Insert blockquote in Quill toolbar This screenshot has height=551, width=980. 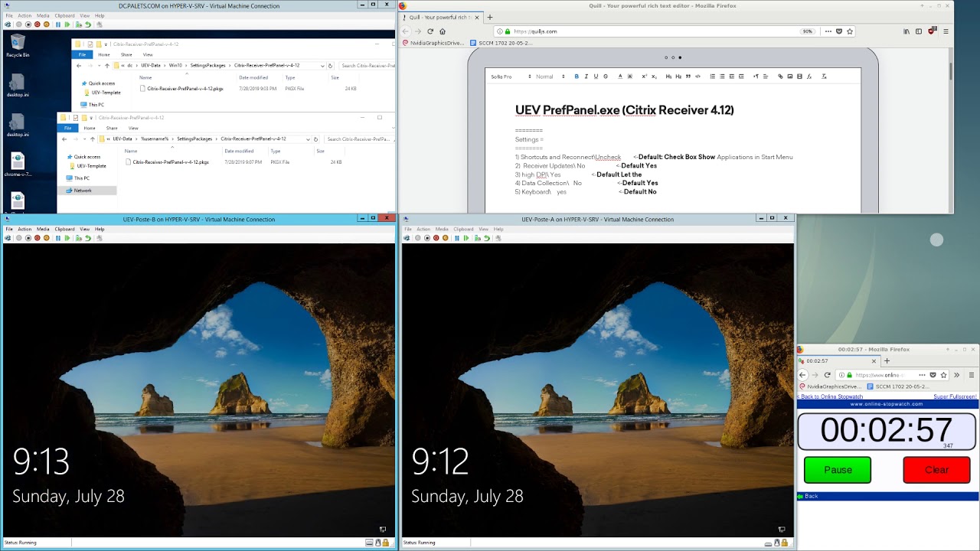pyautogui.click(x=688, y=77)
